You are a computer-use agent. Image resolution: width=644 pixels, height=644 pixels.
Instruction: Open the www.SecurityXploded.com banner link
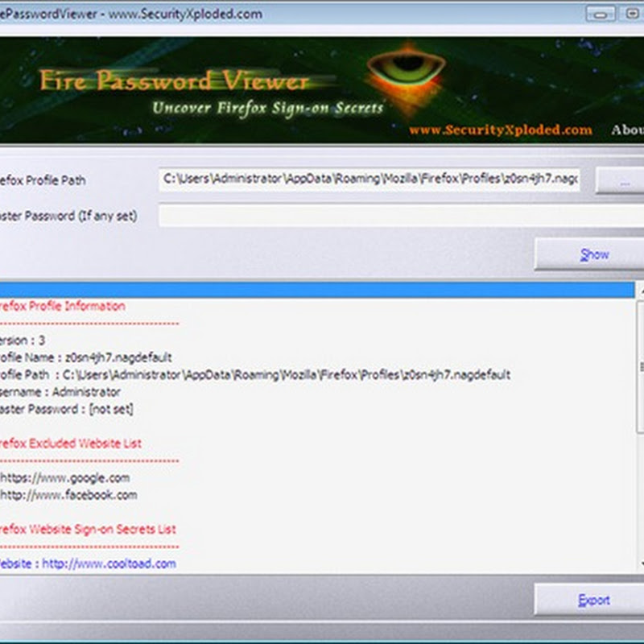(500, 130)
